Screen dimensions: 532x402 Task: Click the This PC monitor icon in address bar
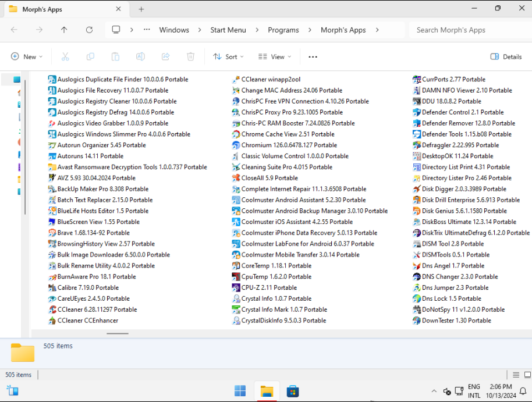tap(116, 30)
